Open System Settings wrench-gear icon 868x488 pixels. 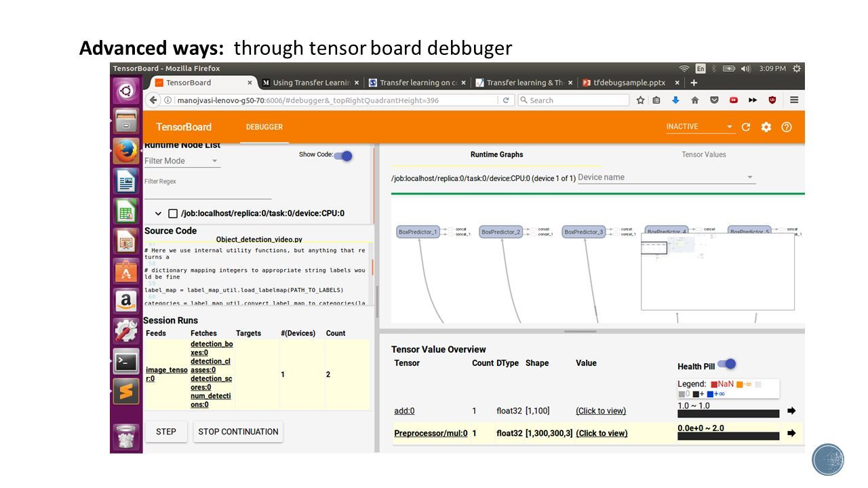tap(126, 331)
